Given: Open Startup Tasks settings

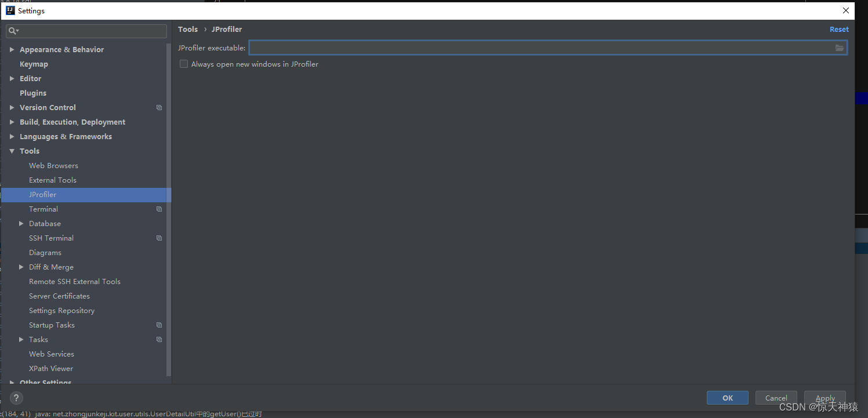Looking at the screenshot, I should tap(52, 325).
